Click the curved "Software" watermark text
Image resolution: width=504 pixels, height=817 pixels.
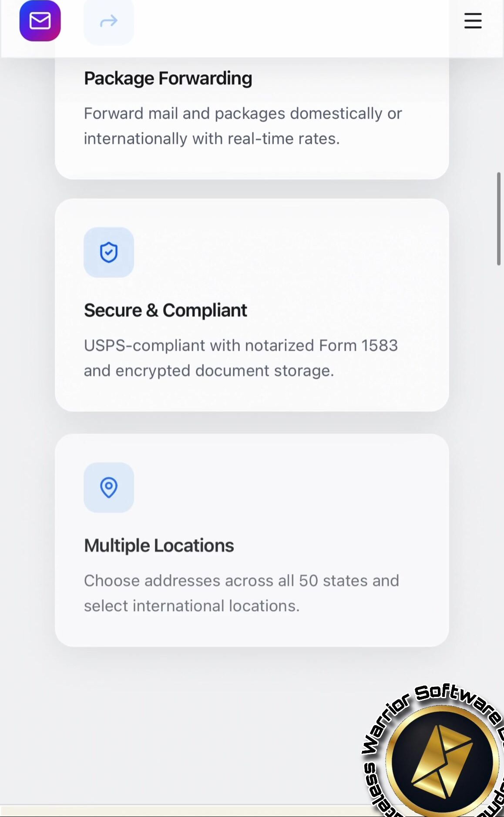coord(457,699)
